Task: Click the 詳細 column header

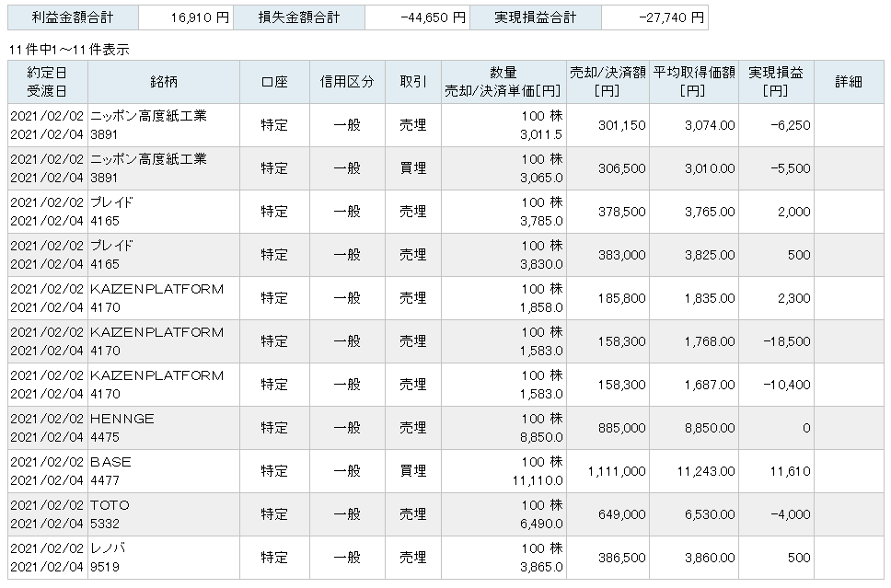Action: point(848,82)
